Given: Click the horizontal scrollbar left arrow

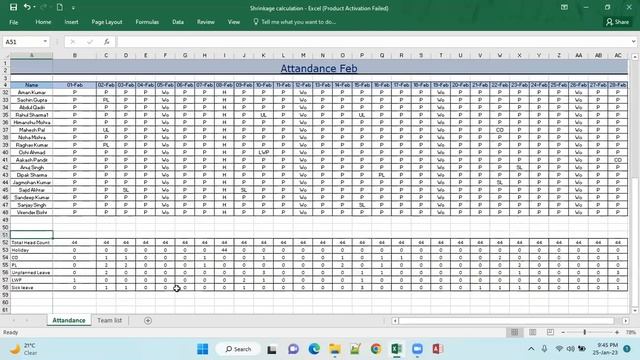Looking at the screenshot, I should click(x=395, y=321).
